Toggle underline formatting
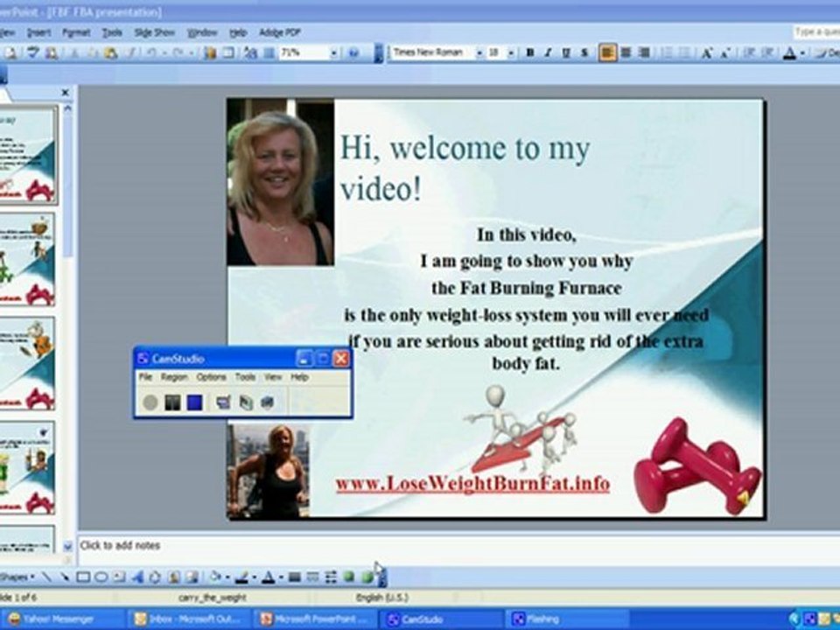Image resolution: width=840 pixels, height=630 pixels. click(566, 52)
